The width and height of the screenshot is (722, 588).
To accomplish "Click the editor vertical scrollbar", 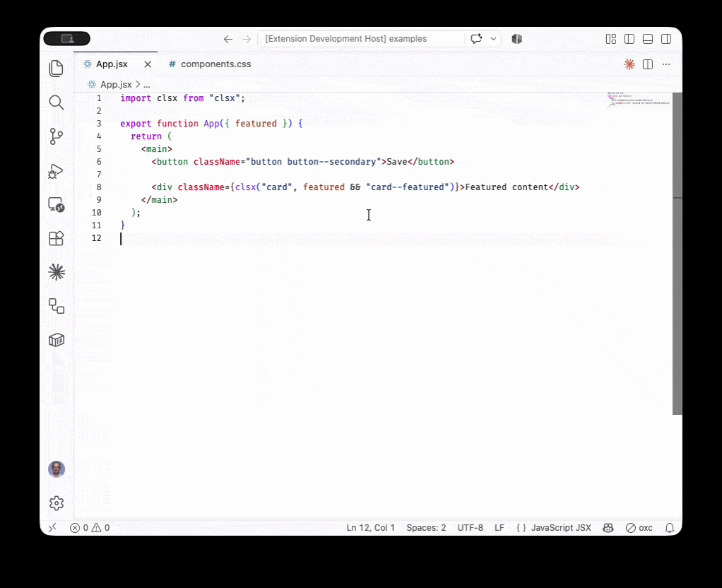I will coord(677,254).
